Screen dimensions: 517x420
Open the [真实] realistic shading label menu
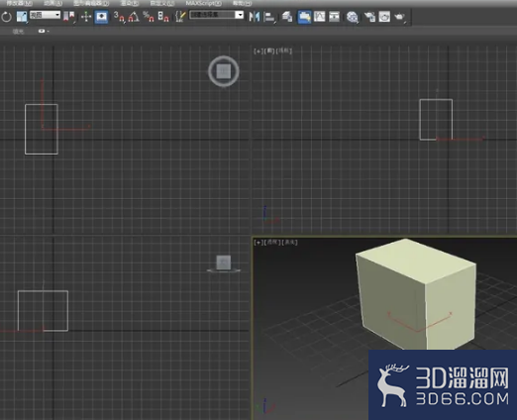[289, 242]
